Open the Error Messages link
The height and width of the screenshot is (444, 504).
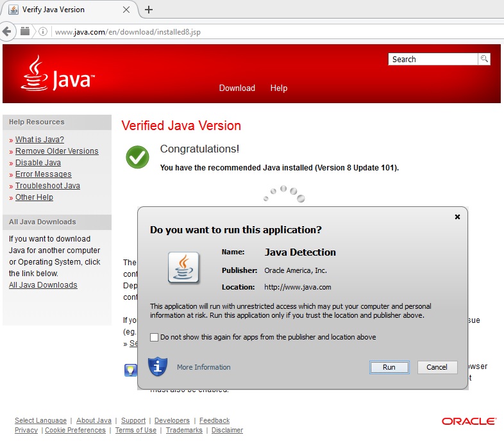(x=44, y=174)
